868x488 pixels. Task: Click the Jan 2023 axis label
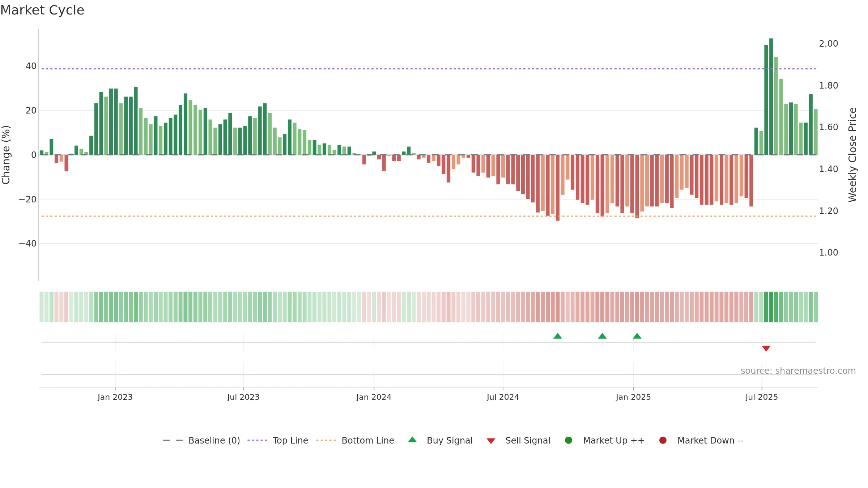coord(115,397)
